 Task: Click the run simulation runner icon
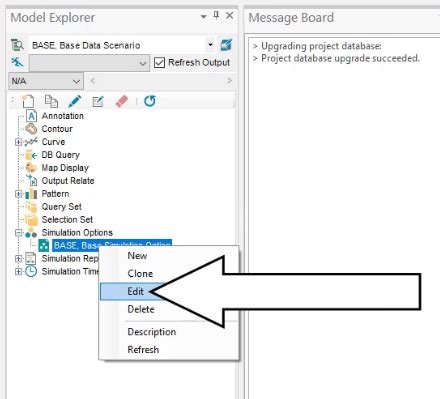pos(17,62)
